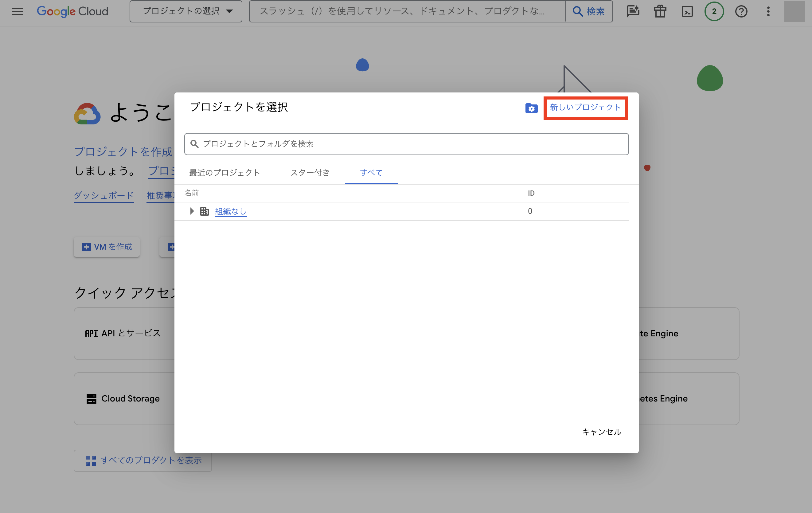Expand the 組織なし tree row
Image resolution: width=812 pixels, height=513 pixels.
[192, 211]
